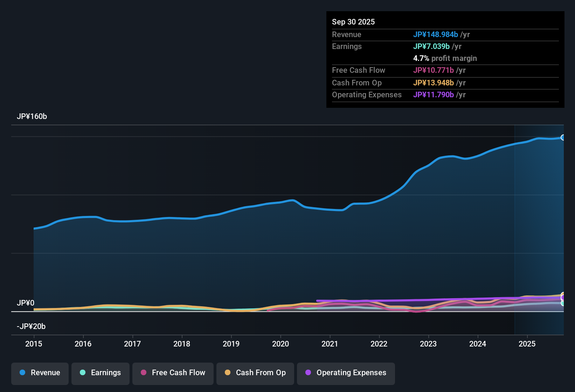This screenshot has height=392, width=575.
Task: Click the Revenue endpoint marker on the chart
Action: click(x=563, y=137)
